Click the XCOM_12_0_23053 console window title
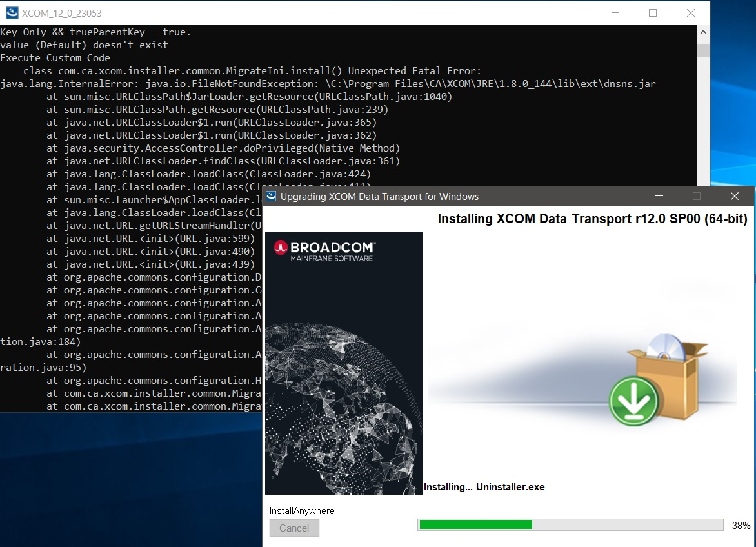The image size is (756, 547). [62, 13]
